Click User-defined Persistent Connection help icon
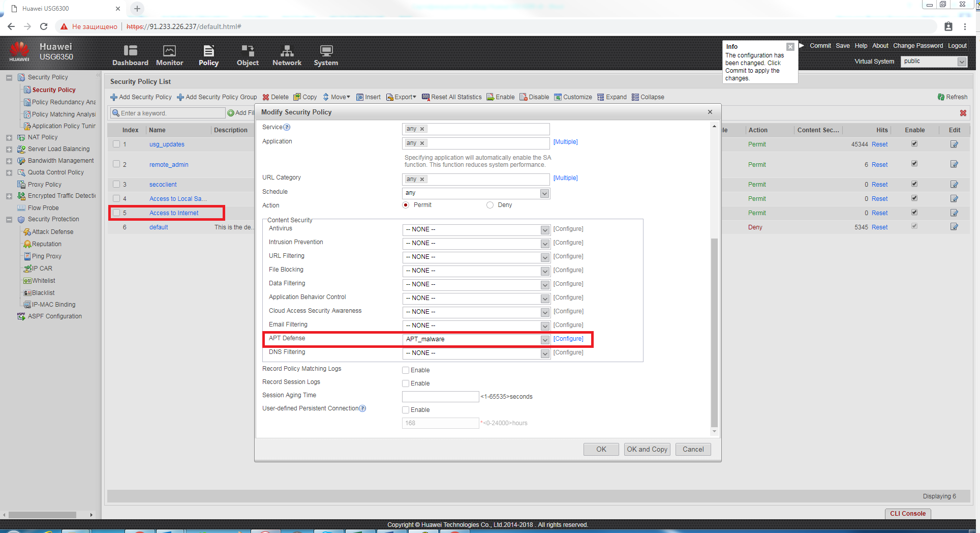The image size is (980, 533). pyautogui.click(x=362, y=408)
